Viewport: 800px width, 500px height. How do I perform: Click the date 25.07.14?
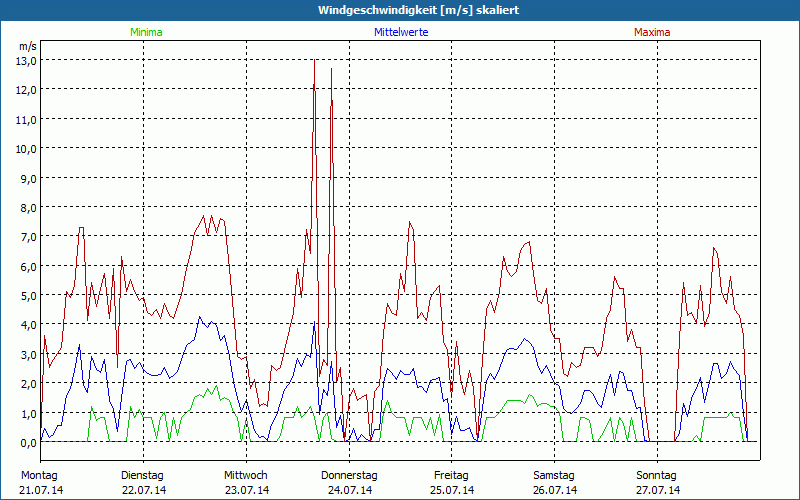pyautogui.click(x=452, y=491)
